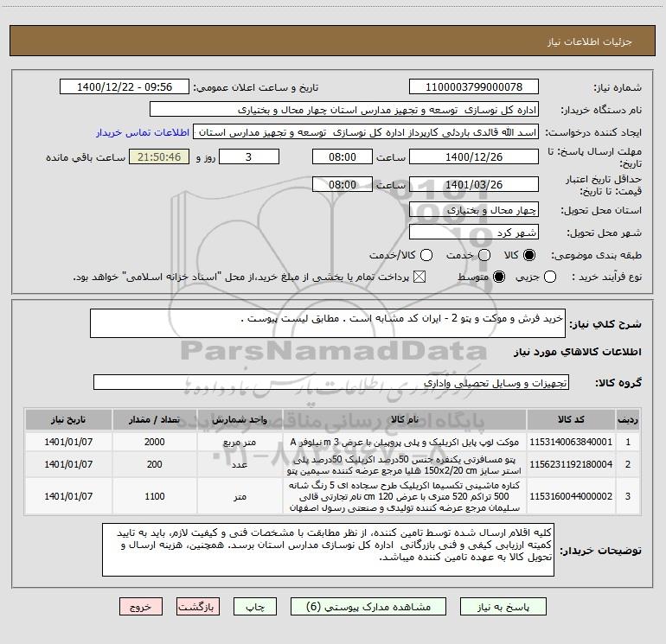Click quantity cell 200 in row 2
This screenshot has width=666, height=644.
pos(155,464)
